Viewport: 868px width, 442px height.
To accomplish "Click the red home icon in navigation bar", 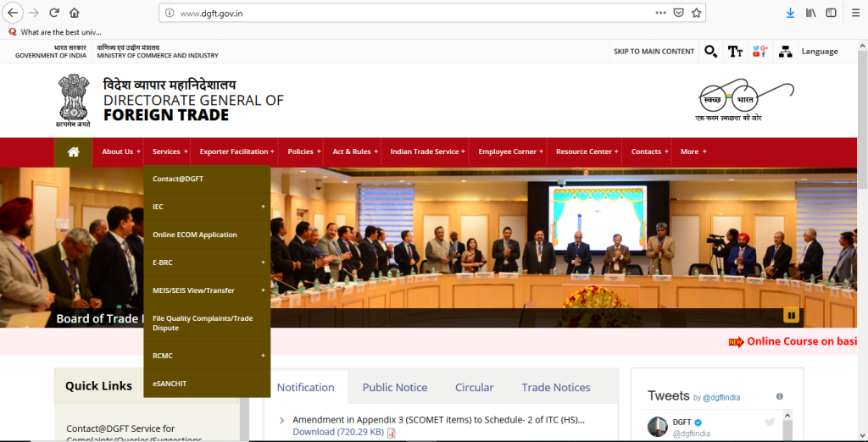I will (74, 152).
